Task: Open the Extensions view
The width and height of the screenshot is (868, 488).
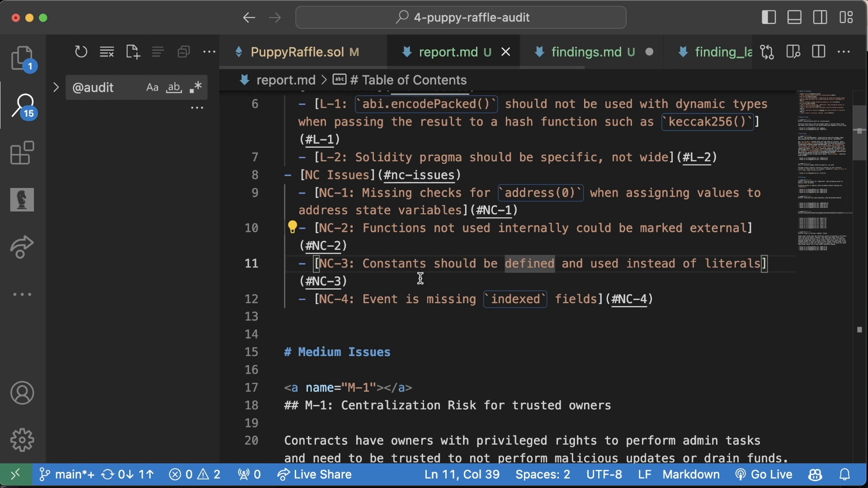Action: tap(22, 153)
